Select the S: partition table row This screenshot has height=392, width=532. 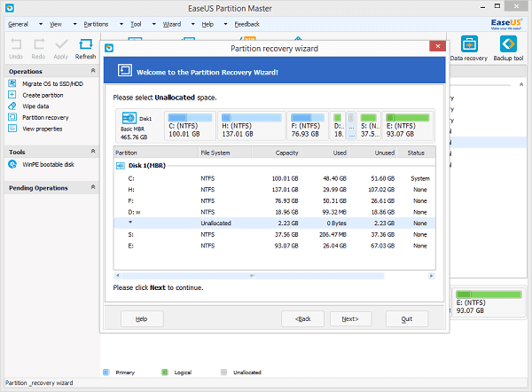point(275,234)
